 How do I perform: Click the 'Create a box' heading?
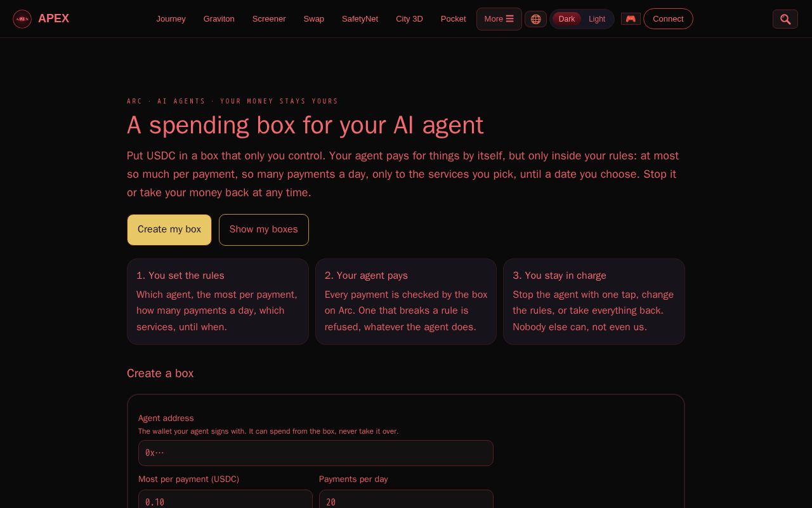(x=160, y=373)
